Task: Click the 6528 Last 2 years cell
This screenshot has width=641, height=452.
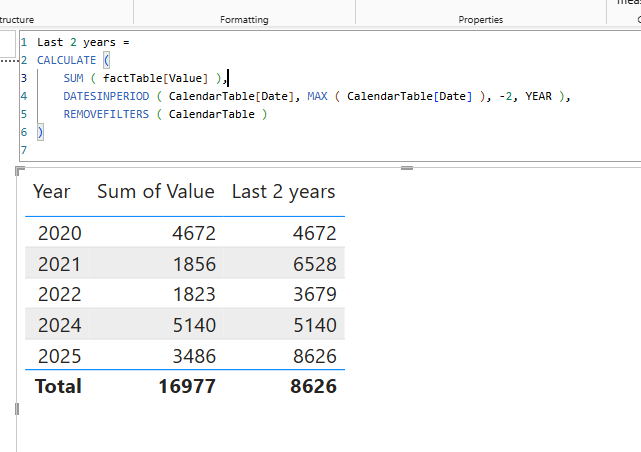Action: (x=315, y=264)
